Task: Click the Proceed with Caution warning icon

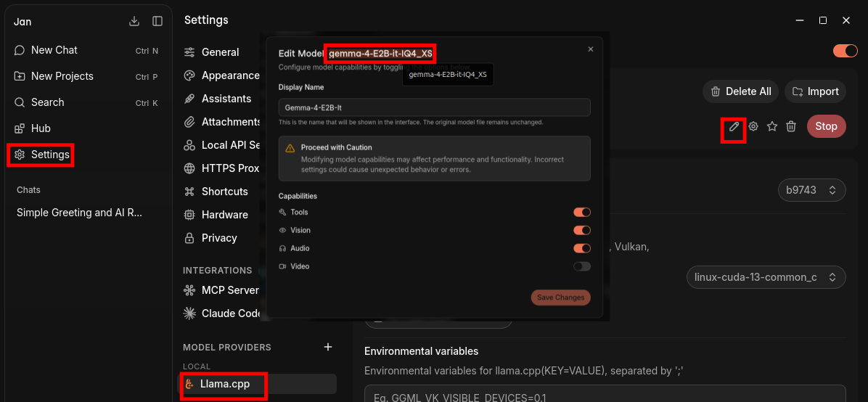Action: click(290, 149)
